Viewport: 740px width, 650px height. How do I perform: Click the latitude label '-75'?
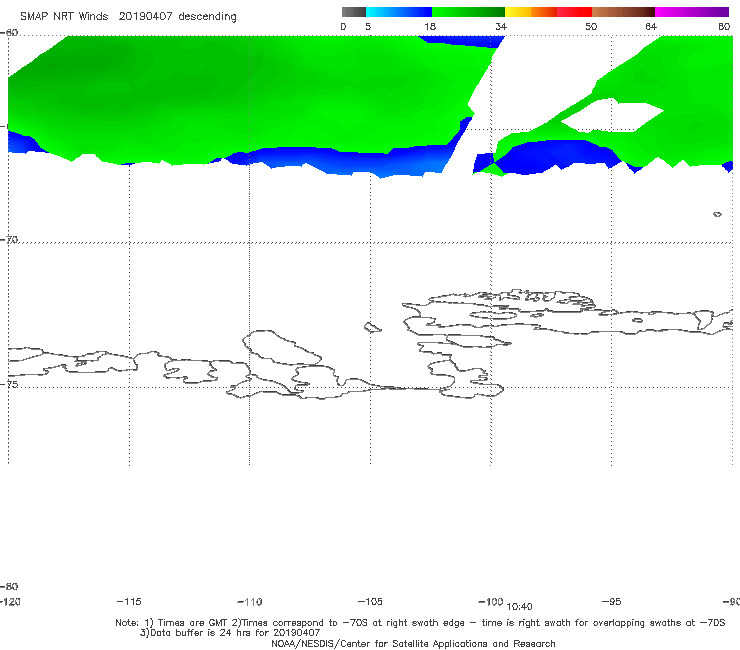point(9,384)
